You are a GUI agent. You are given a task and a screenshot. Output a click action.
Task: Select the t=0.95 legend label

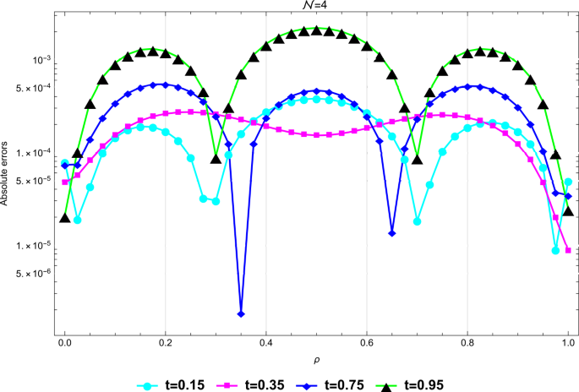[x=424, y=385]
